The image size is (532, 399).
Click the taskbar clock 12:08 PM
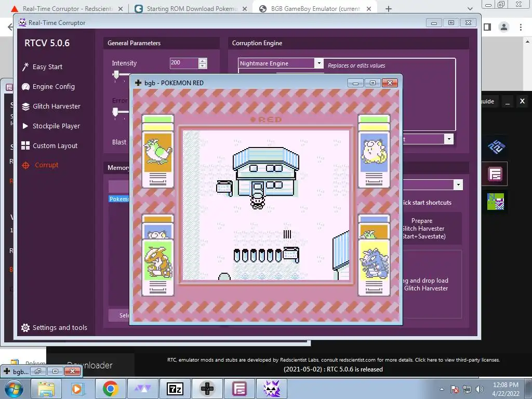pyautogui.click(x=506, y=385)
